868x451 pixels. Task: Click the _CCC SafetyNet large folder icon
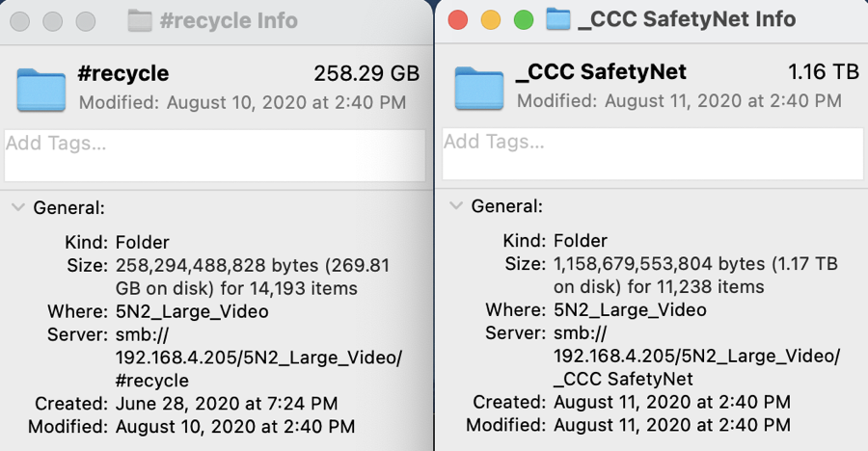click(x=479, y=89)
